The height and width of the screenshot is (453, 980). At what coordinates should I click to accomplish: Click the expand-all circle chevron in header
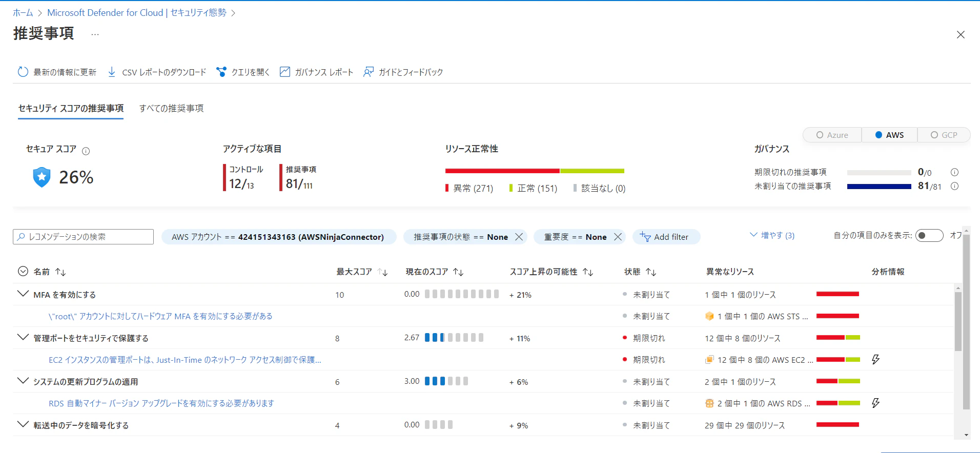[x=23, y=271]
